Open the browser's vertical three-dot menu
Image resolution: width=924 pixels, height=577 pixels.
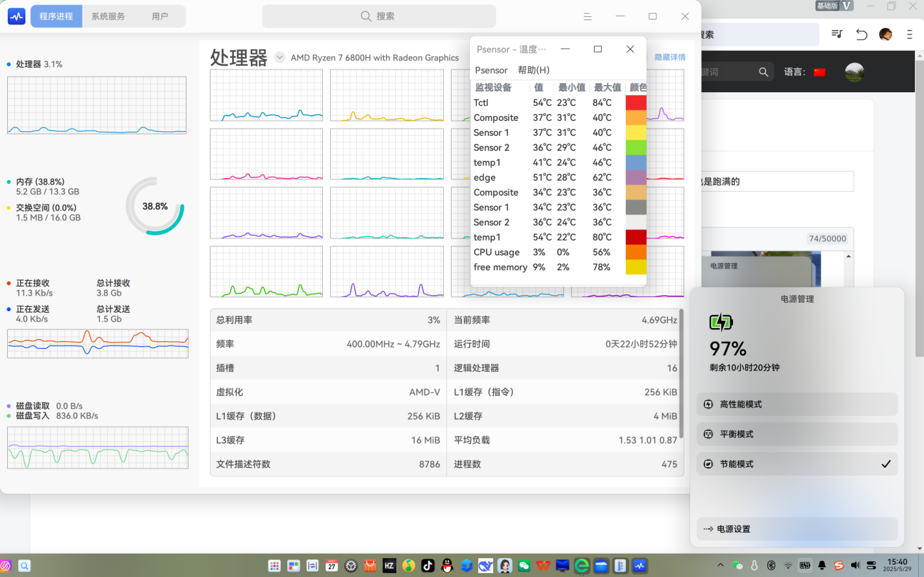pyautogui.click(x=909, y=34)
